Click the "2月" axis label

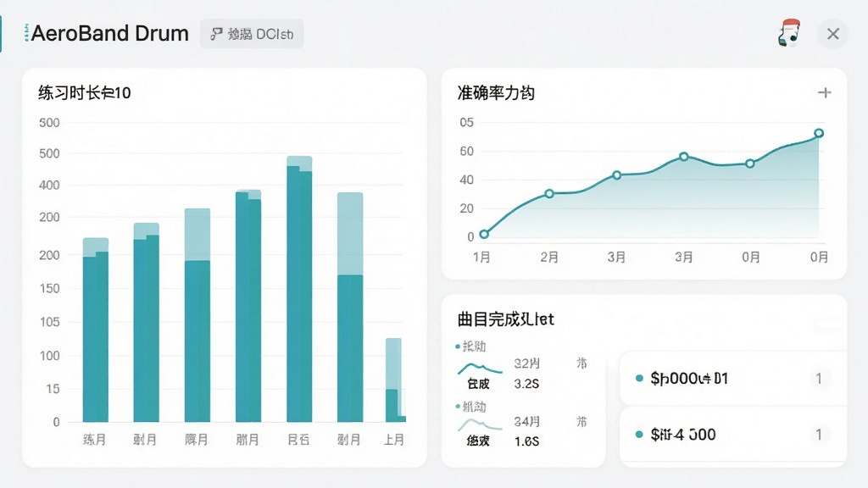(x=549, y=257)
